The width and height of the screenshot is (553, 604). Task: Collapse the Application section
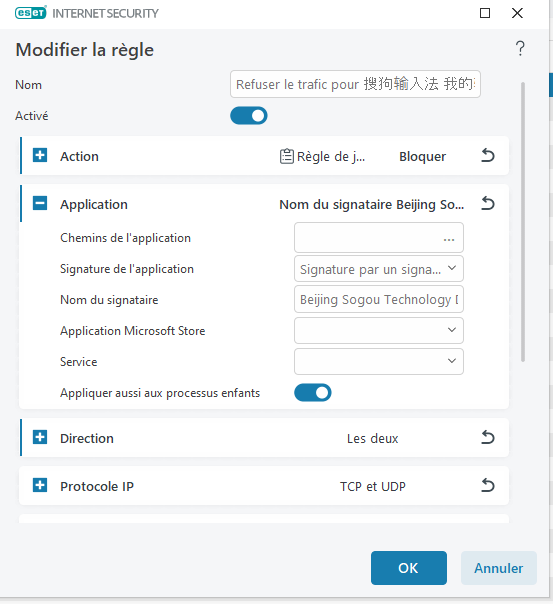[40, 203]
